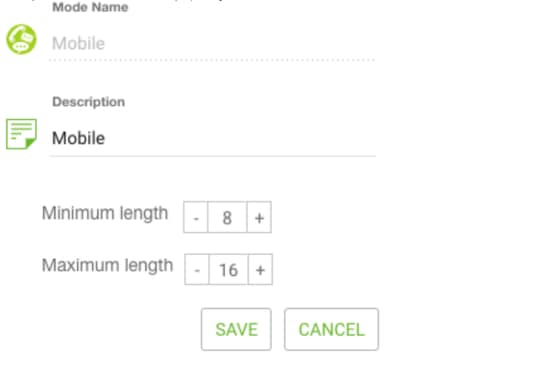Save the mode settings
This screenshot has height=371, width=544.
click(236, 329)
